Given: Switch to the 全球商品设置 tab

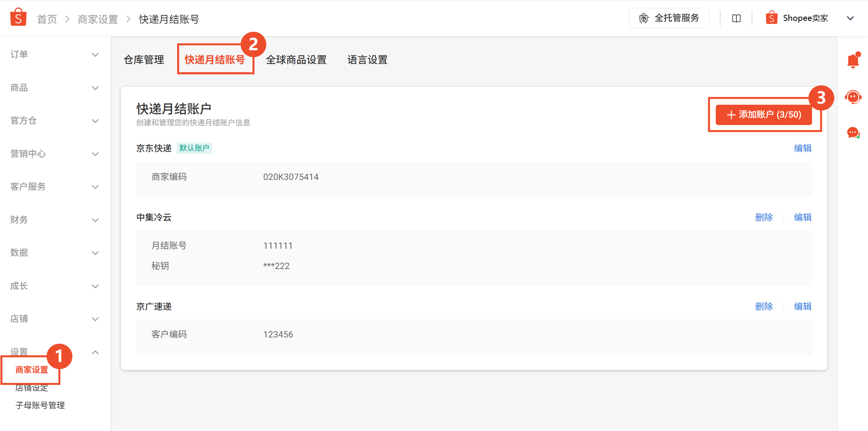Looking at the screenshot, I should (296, 60).
